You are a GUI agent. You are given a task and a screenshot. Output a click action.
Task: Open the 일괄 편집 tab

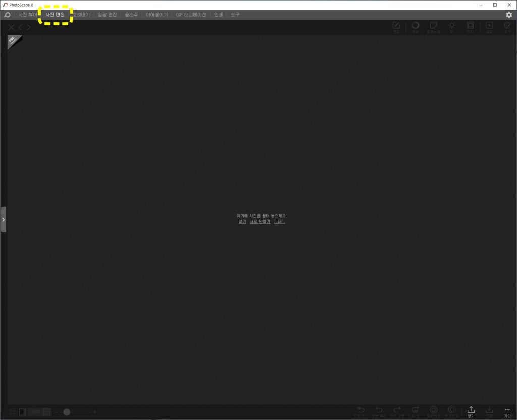(x=107, y=15)
